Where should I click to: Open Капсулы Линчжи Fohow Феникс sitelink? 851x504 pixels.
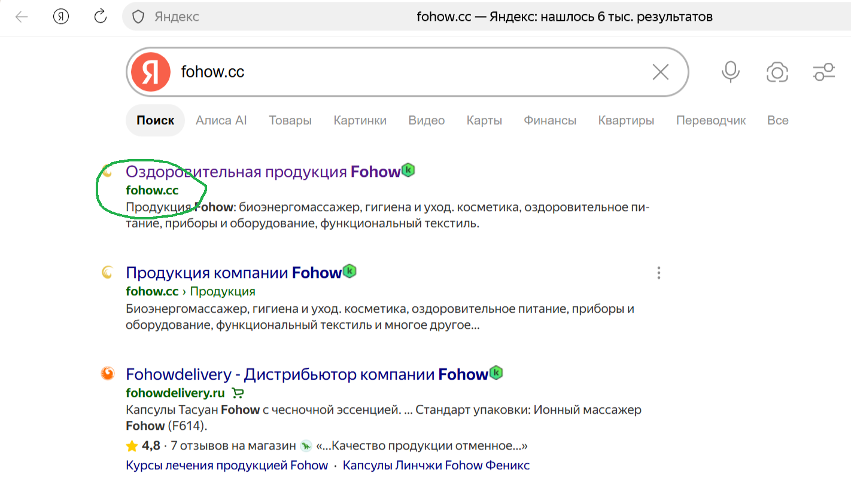[x=436, y=465]
